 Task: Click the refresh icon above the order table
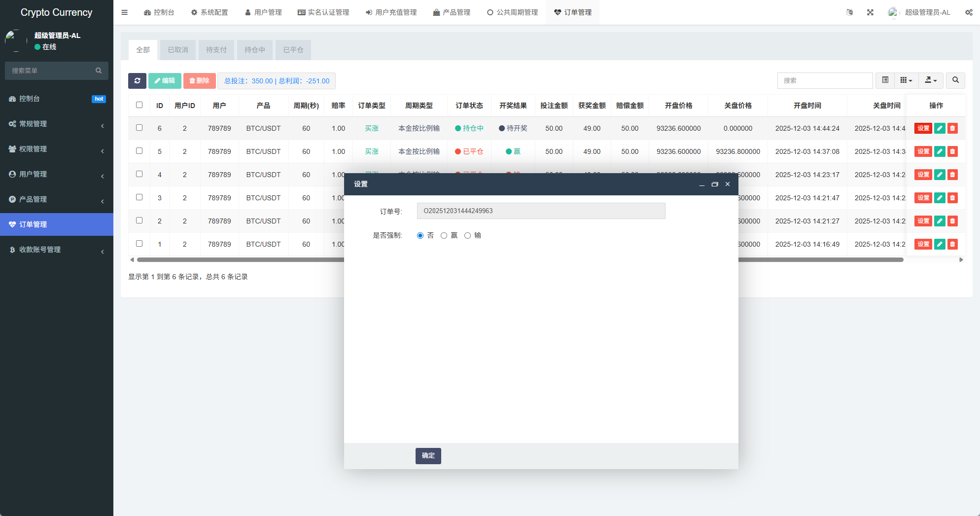[138, 80]
